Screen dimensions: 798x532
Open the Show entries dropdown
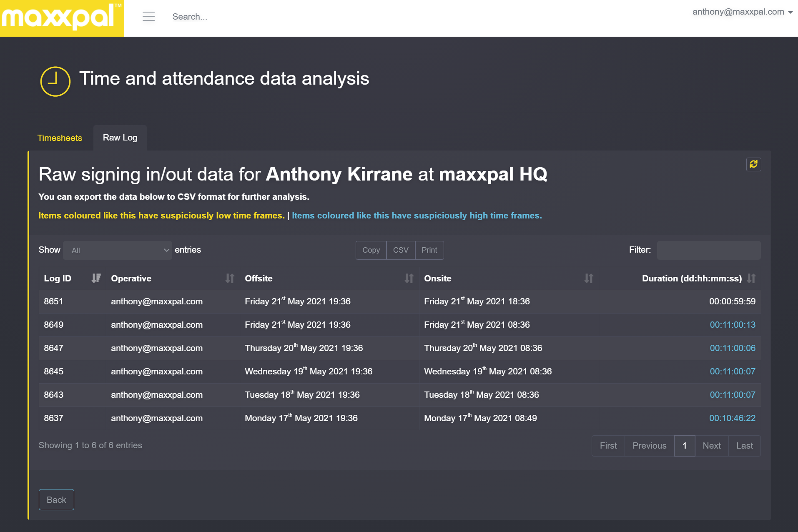[x=118, y=250]
